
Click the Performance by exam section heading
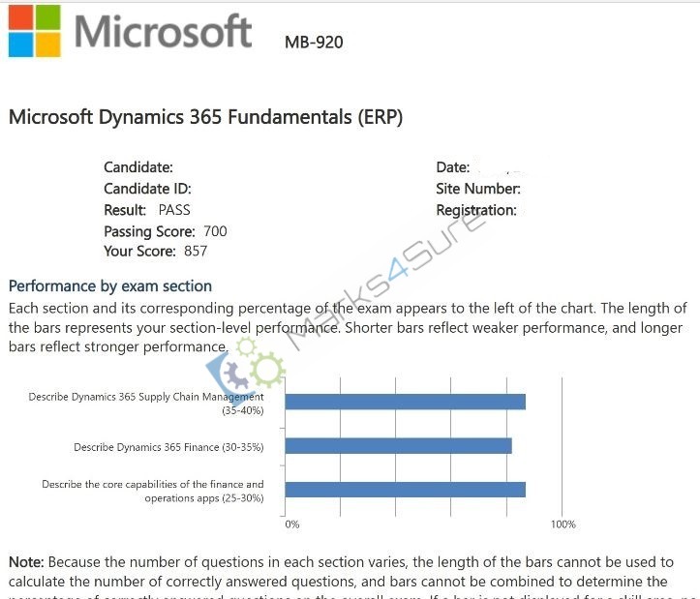[110, 286]
